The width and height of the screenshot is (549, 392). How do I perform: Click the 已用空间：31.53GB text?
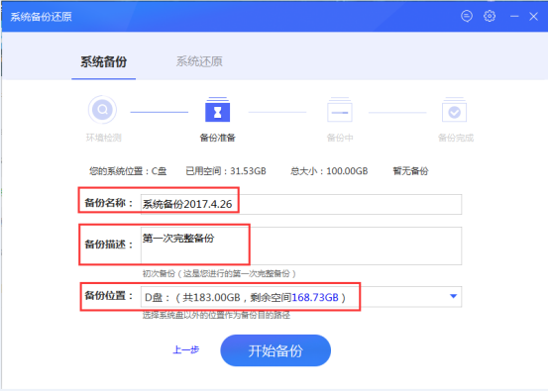[x=226, y=171]
